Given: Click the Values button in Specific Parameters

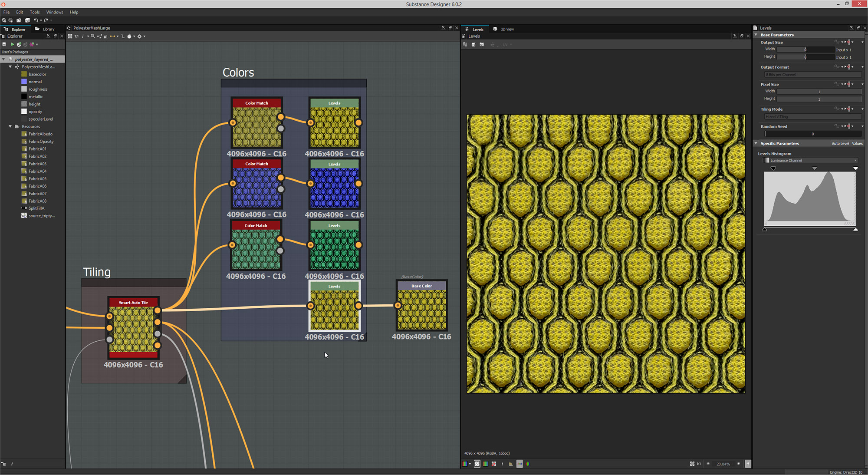Looking at the screenshot, I should click(x=857, y=143).
